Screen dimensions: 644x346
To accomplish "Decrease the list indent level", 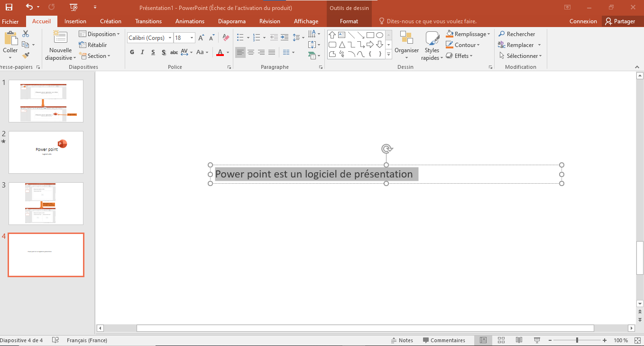I will 274,37.
